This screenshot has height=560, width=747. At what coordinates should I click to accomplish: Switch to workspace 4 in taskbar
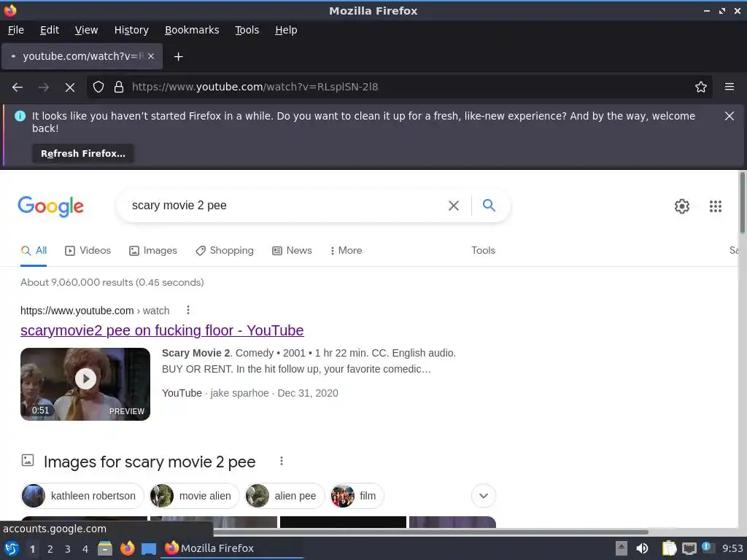(x=85, y=549)
